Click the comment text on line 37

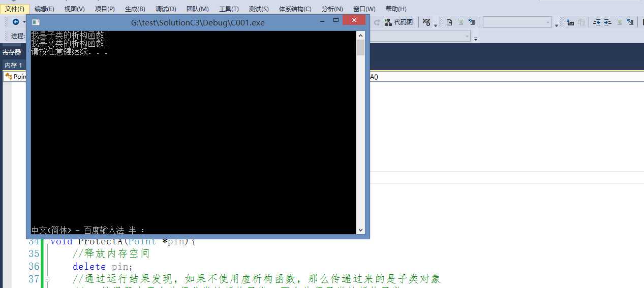(257, 279)
